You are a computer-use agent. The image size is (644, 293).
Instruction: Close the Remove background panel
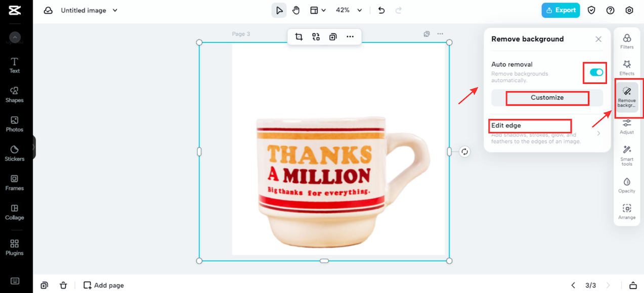pos(598,39)
